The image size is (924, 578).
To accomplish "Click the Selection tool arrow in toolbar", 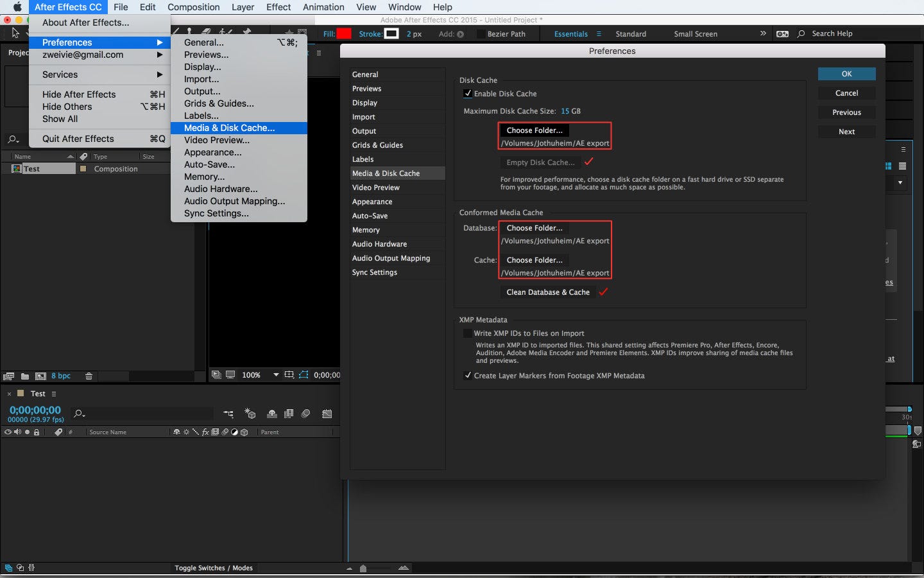I will click(x=15, y=33).
